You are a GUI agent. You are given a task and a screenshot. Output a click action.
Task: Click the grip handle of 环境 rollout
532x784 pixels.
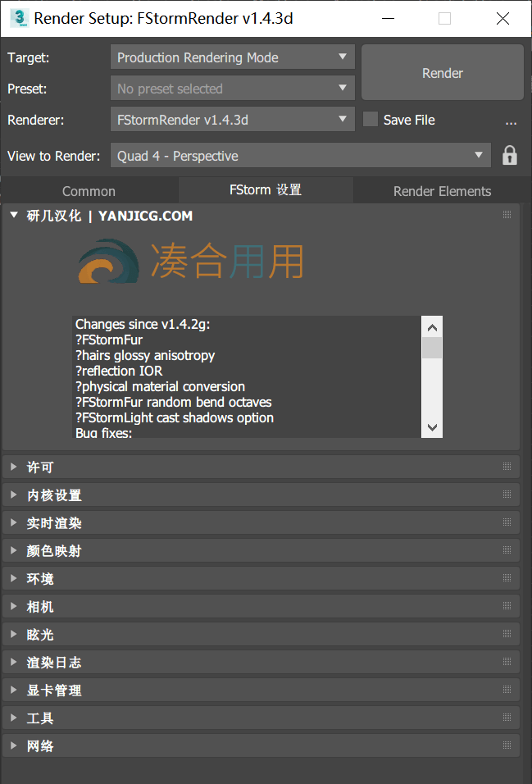coord(507,578)
